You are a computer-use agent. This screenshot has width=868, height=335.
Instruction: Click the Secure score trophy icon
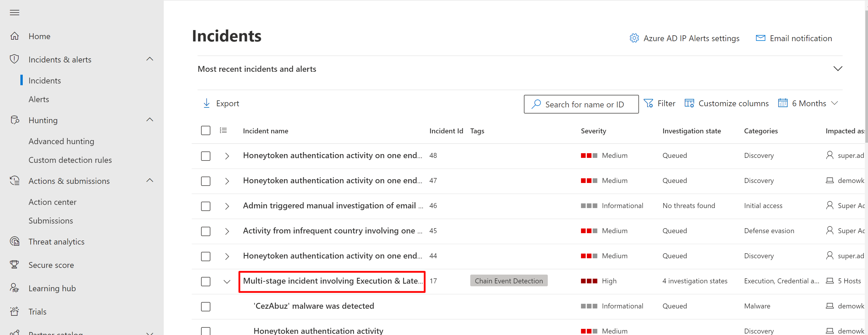[x=15, y=265]
